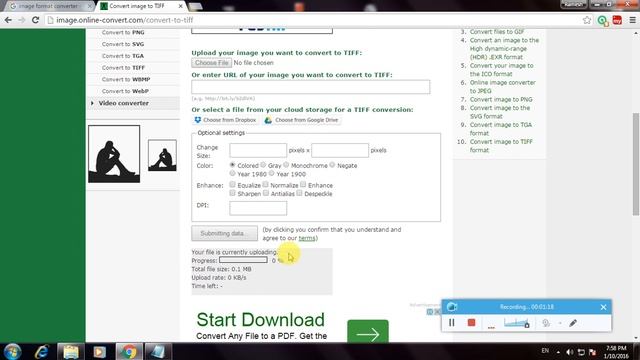
Task: Click the page vertical scrollbar thumb
Action: (x=636, y=164)
